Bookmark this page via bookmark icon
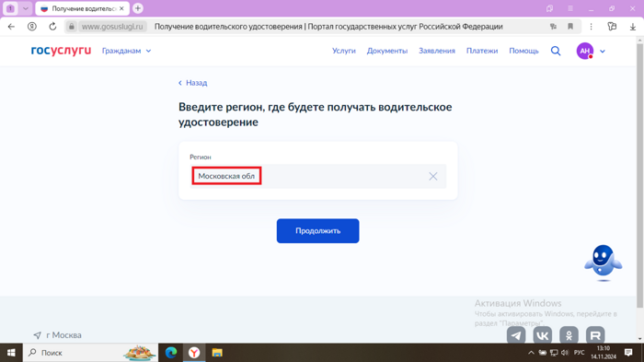The height and width of the screenshot is (362, 644). (570, 27)
